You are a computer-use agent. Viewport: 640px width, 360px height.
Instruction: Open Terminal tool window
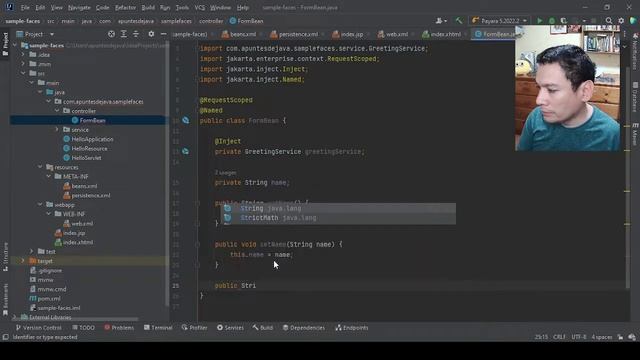tap(158, 328)
